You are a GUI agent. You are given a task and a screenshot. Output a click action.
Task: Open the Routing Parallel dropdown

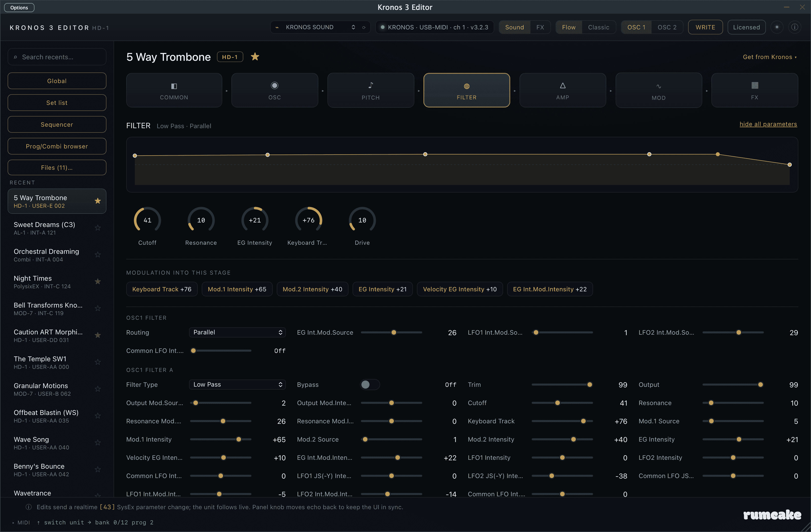click(237, 332)
